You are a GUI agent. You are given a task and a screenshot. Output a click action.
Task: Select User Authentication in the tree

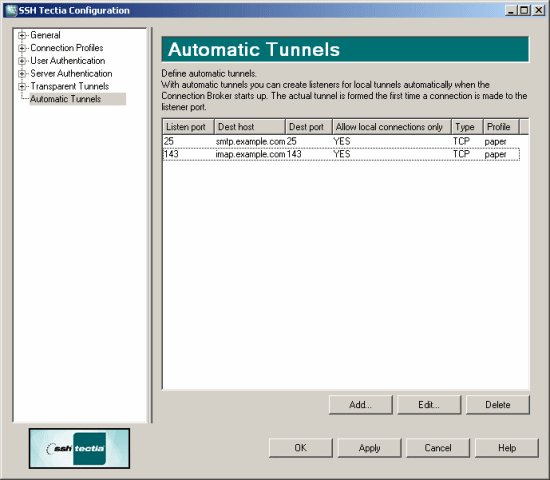(68, 61)
